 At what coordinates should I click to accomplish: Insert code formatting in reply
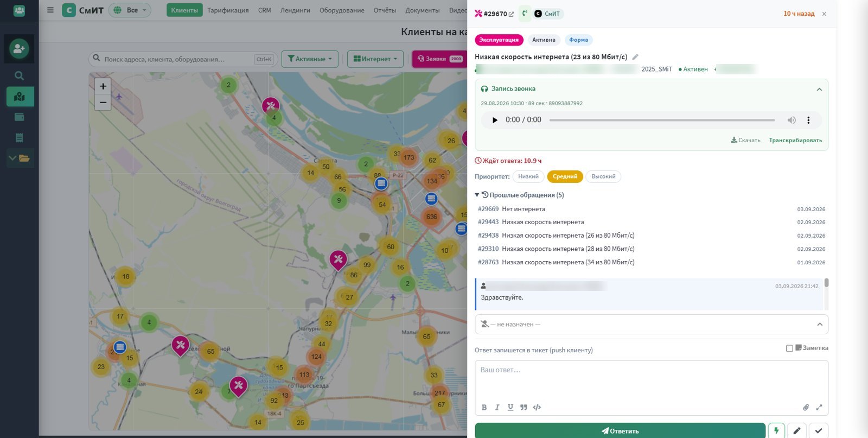click(x=537, y=407)
